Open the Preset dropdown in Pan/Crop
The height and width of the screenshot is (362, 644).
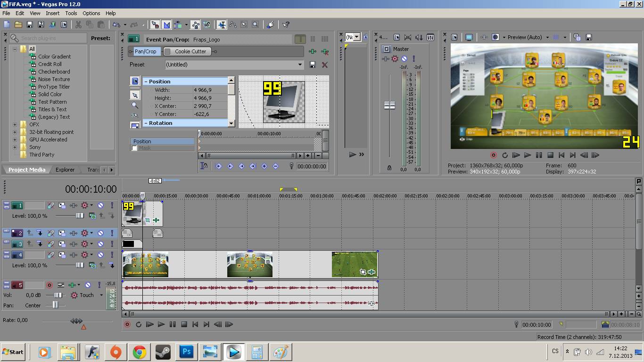(299, 65)
